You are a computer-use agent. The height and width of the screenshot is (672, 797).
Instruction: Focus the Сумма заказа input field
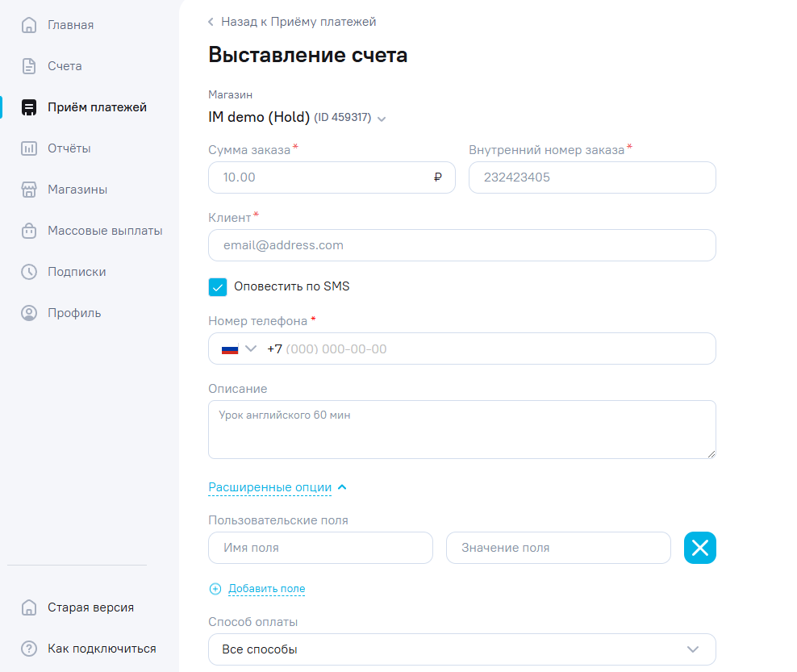click(x=332, y=177)
